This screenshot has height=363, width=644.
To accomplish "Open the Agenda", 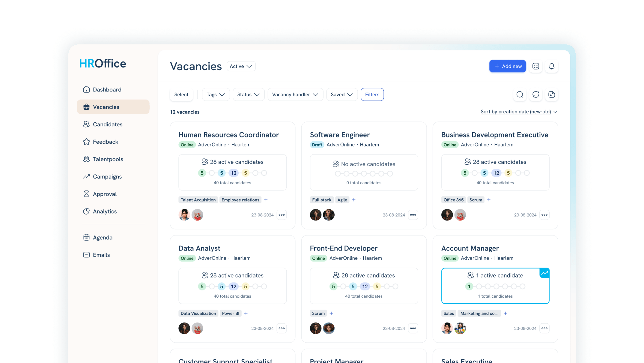I will 113,237.
